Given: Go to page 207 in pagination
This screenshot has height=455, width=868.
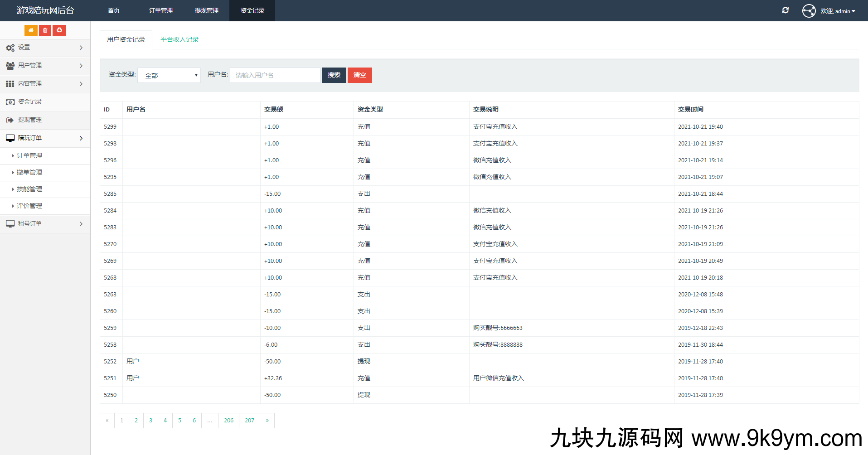Looking at the screenshot, I should point(249,421).
